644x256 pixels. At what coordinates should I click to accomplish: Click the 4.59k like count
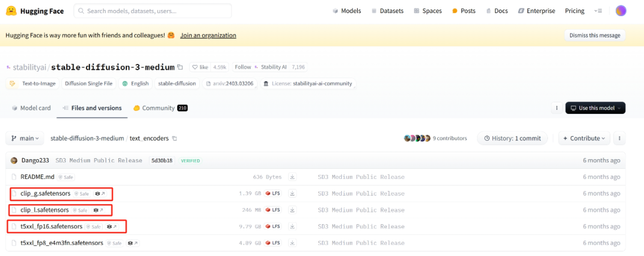click(x=219, y=67)
